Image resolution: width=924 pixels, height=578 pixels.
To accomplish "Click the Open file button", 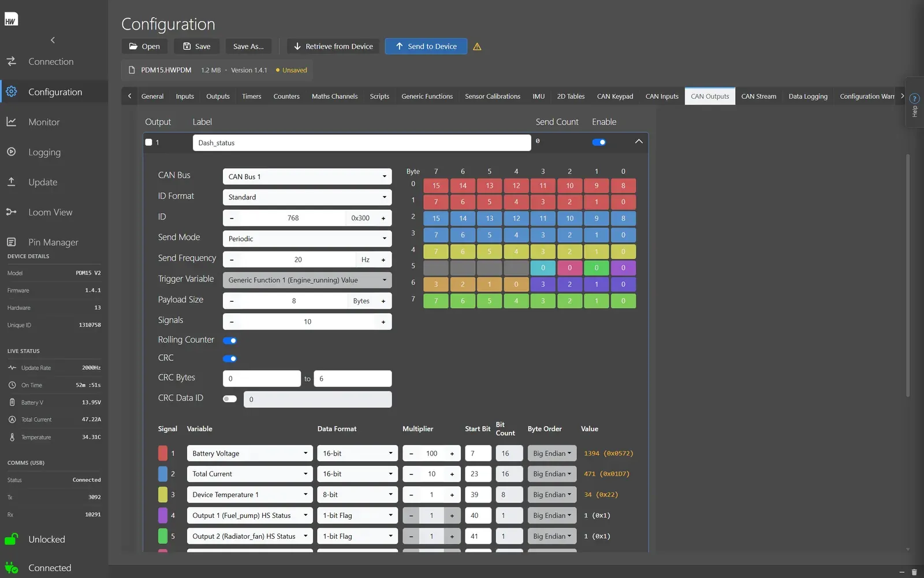I will point(144,46).
